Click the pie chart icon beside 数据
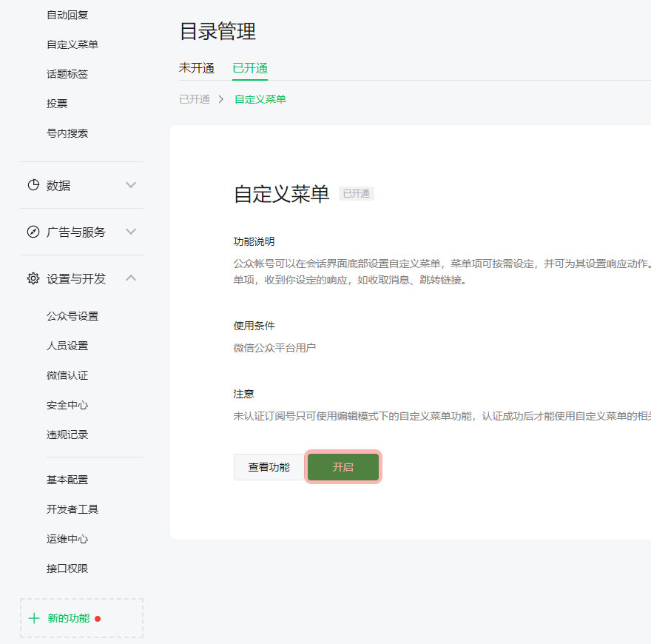This screenshot has width=651, height=644. pyautogui.click(x=33, y=185)
